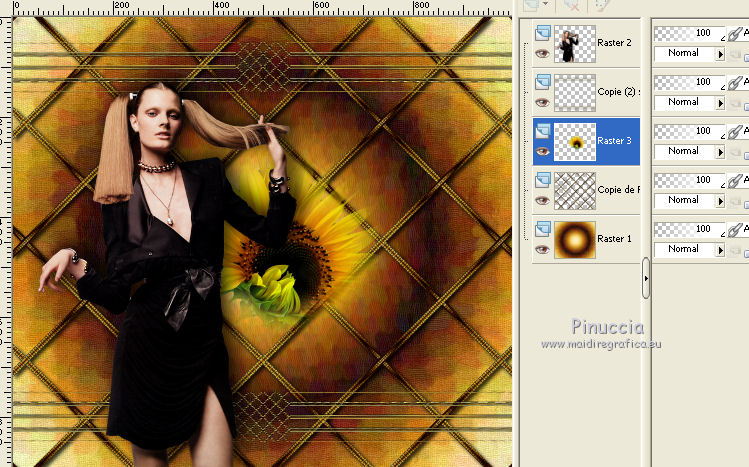Open the blend mode dropdown of the Copie de layer
Screen dimensions: 749x467
click(689, 200)
